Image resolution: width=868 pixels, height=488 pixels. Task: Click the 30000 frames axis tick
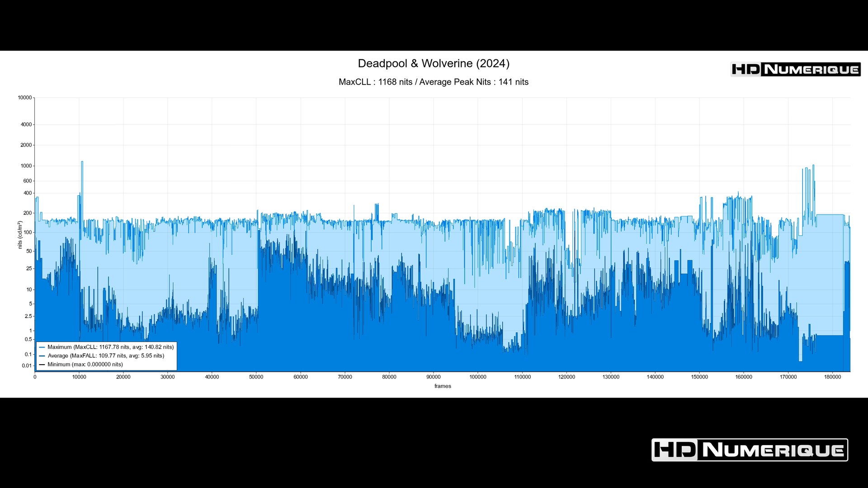(168, 377)
